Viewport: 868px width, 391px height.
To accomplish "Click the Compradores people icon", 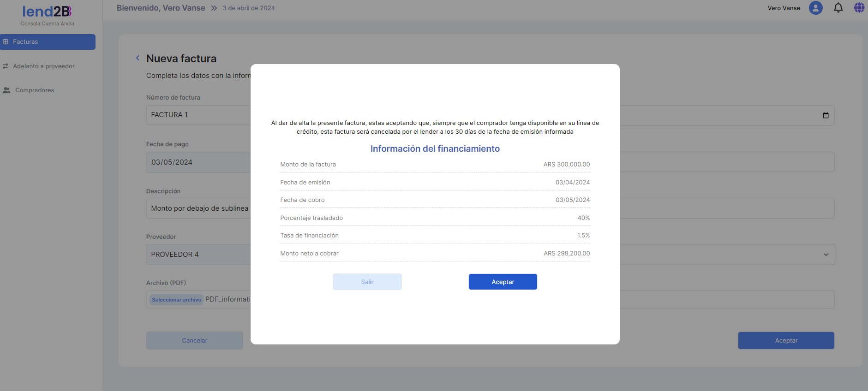I will tap(6, 90).
